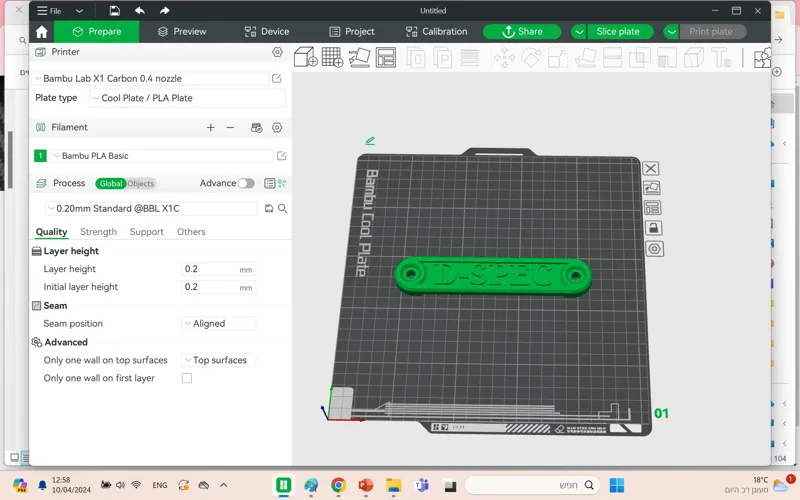Lock the plate with the padlock icon
Screen dimensions: 800x500
pyautogui.click(x=654, y=228)
